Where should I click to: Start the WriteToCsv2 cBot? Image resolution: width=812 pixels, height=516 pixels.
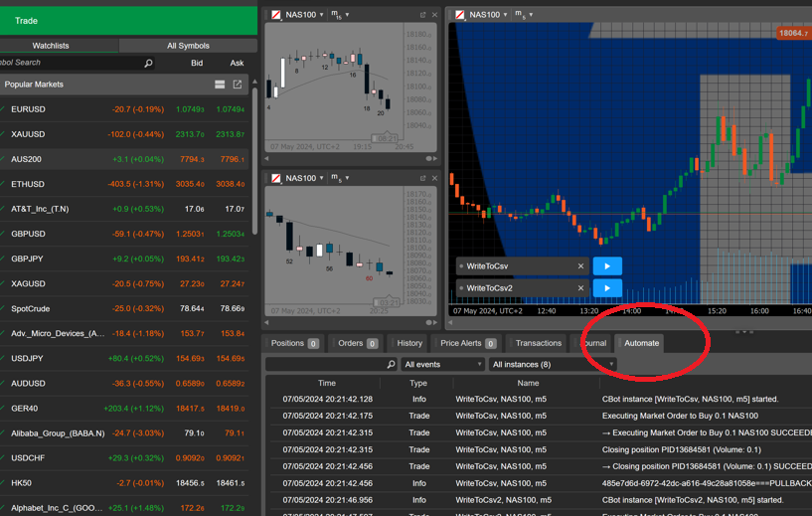pos(607,288)
